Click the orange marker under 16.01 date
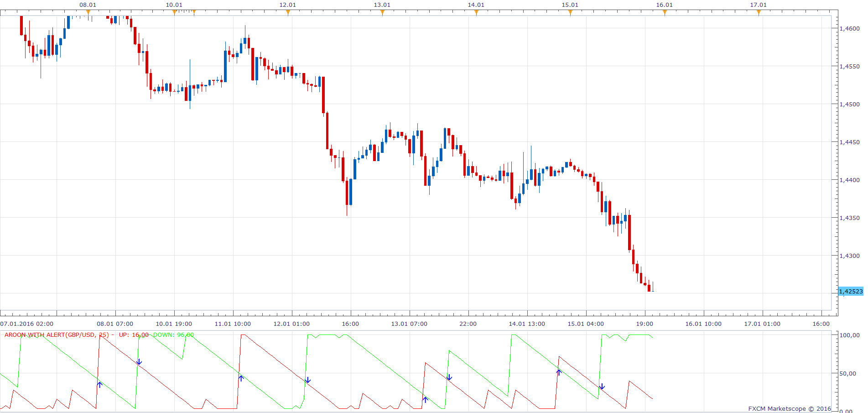The width and height of the screenshot is (868, 413). click(665, 12)
